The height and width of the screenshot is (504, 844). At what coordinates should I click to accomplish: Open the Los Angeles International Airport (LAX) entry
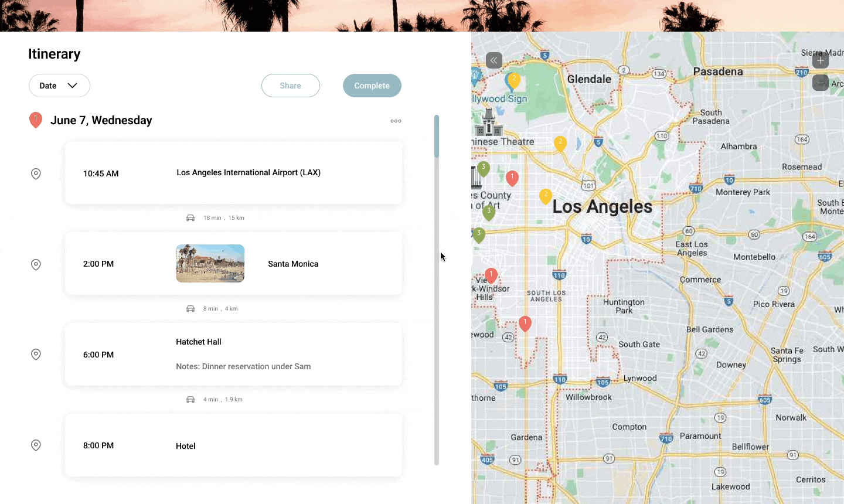tap(249, 172)
